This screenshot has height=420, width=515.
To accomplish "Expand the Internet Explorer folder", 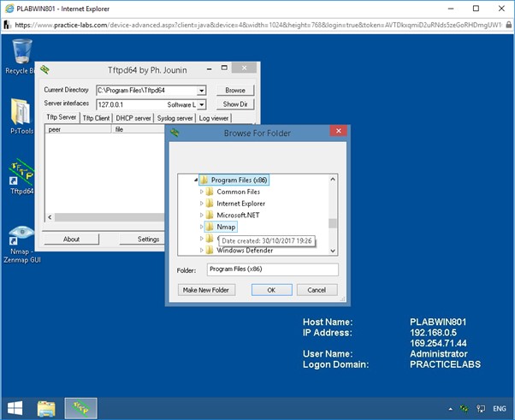I will (x=201, y=204).
